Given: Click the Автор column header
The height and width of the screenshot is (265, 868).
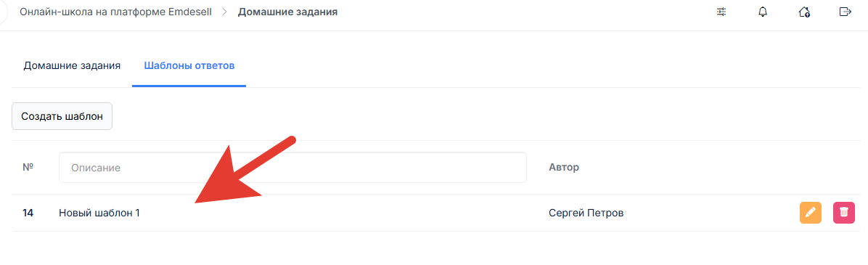Looking at the screenshot, I should click(x=563, y=167).
